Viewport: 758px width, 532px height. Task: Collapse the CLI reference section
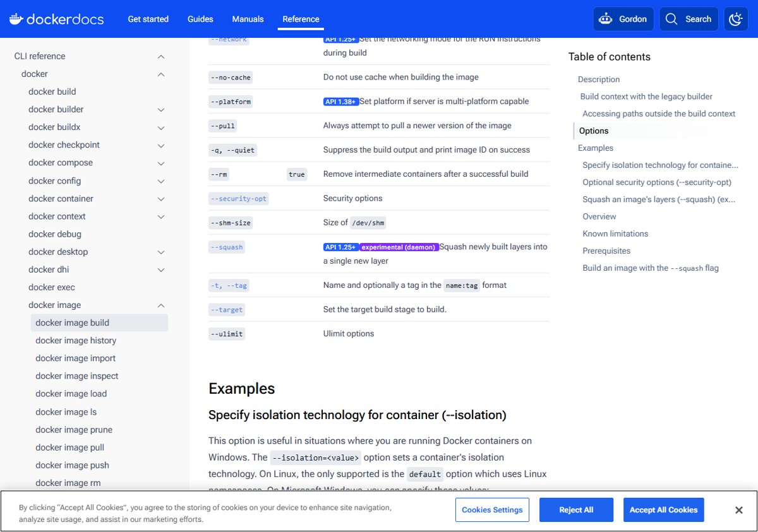click(161, 56)
